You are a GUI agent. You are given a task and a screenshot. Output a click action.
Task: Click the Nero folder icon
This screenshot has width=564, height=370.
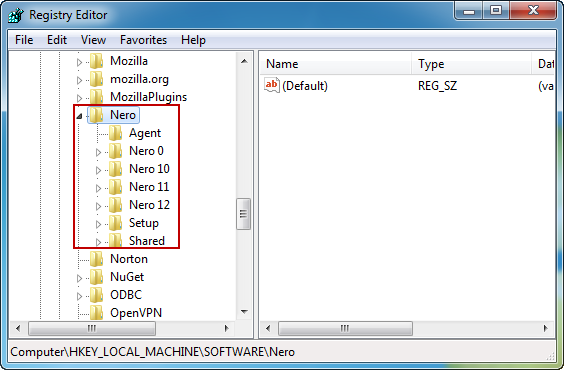coord(96,115)
